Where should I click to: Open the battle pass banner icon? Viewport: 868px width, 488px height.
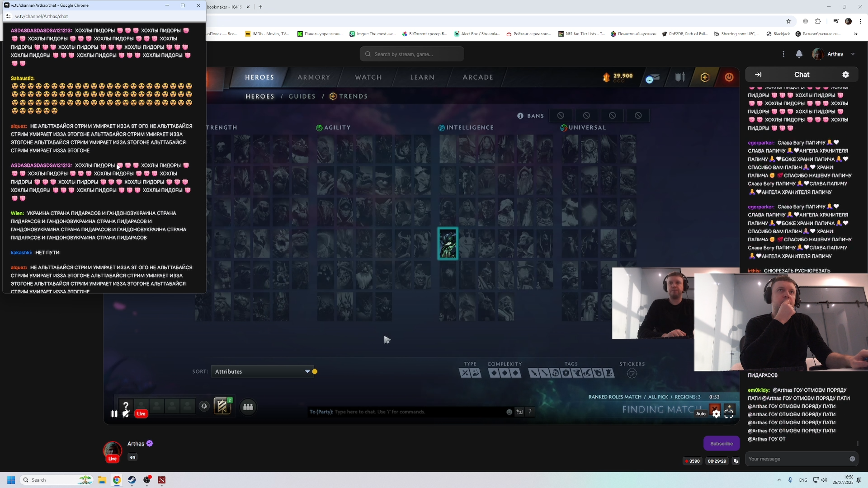(x=222, y=406)
